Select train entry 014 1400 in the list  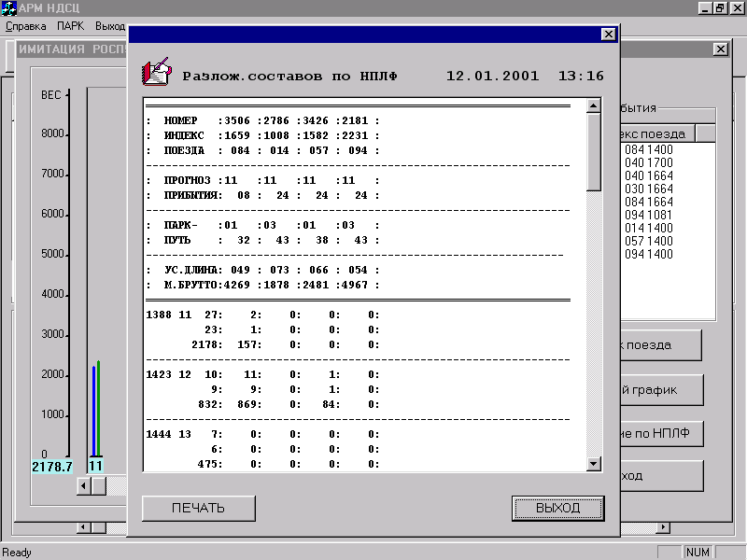pyautogui.click(x=648, y=228)
